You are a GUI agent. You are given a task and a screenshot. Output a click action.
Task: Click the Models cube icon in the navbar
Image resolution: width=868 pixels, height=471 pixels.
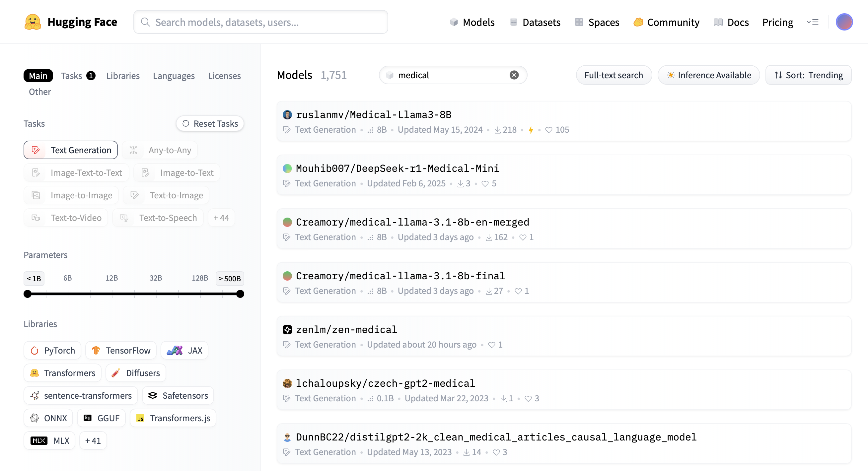[x=454, y=22]
